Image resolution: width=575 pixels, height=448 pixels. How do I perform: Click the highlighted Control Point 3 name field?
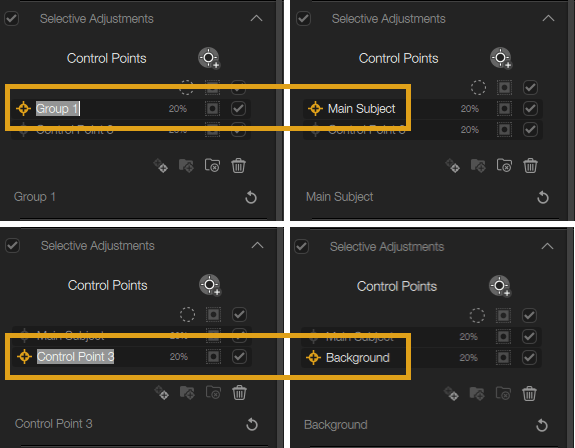(x=76, y=356)
